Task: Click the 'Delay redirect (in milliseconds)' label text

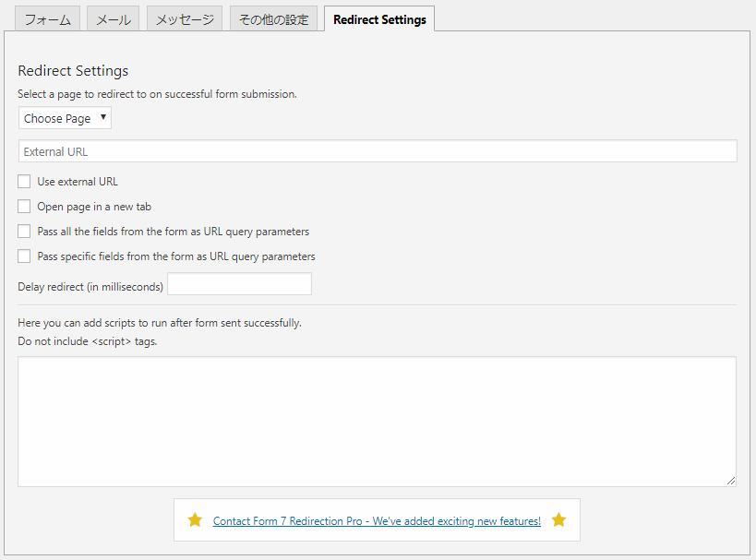Action: coord(90,287)
